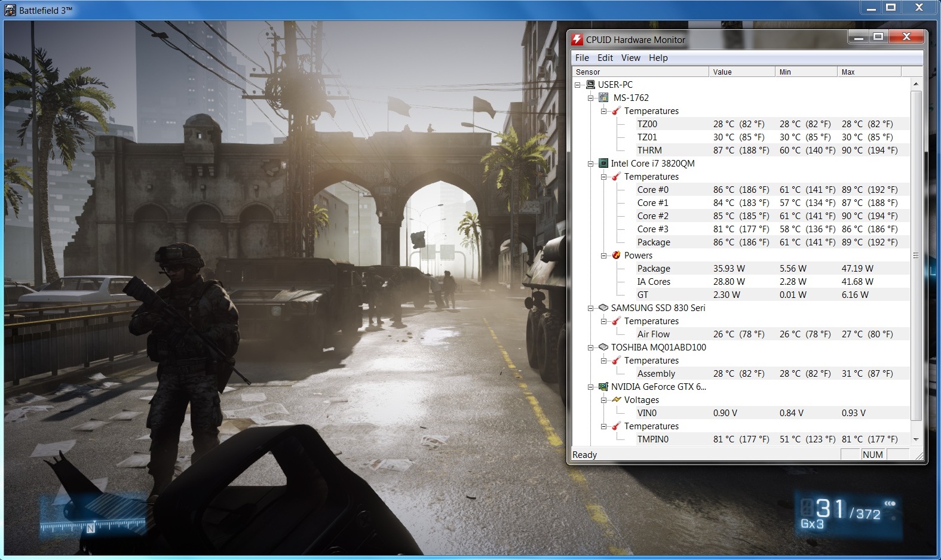Click the Battlefield 3 window title icon
This screenshot has height=560, width=941.
pyautogui.click(x=10, y=10)
